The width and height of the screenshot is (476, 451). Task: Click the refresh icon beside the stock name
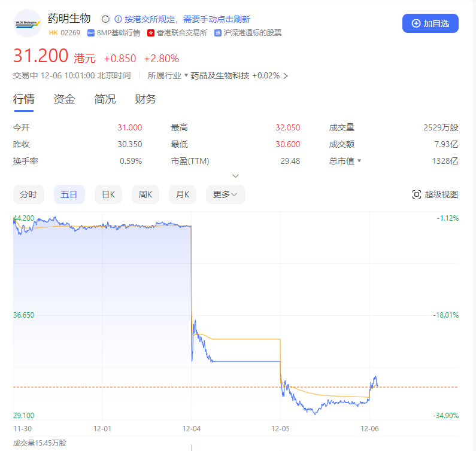click(x=105, y=19)
